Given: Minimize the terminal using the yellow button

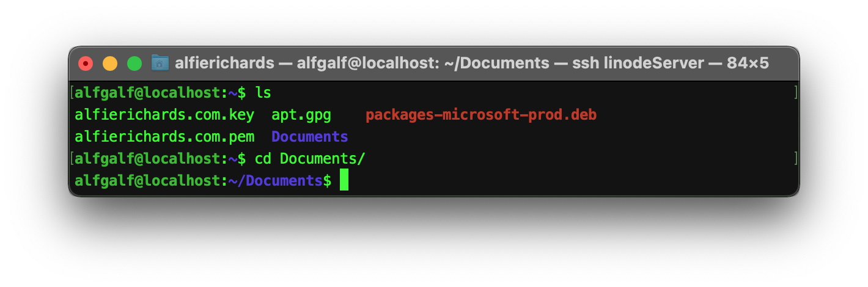Looking at the screenshot, I should [110, 63].
